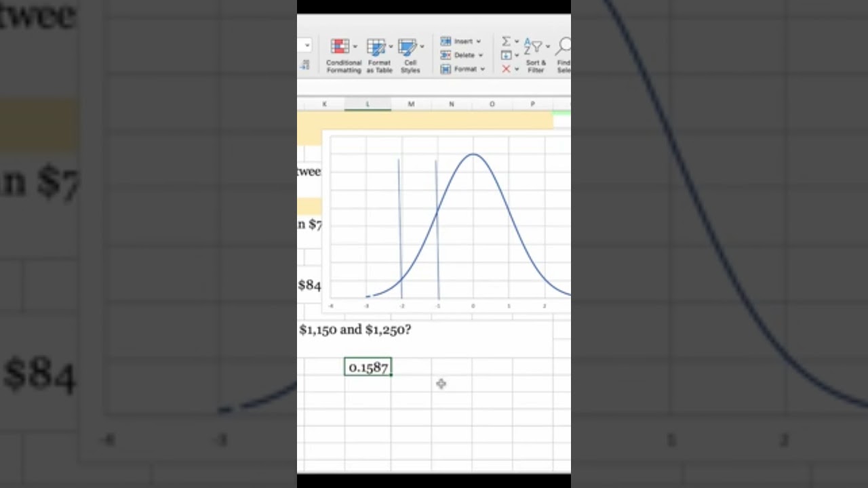Image resolution: width=868 pixels, height=488 pixels.
Task: Click the AutoSum sigma icon
Action: click(x=506, y=42)
